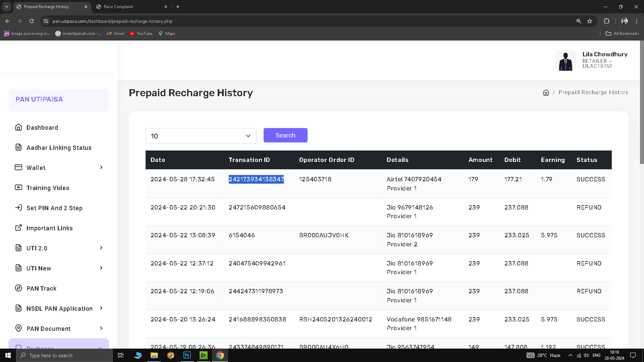Click the page vertical scrollbar thumb
The width and height of the screenshot is (644, 362).
click(x=642, y=102)
